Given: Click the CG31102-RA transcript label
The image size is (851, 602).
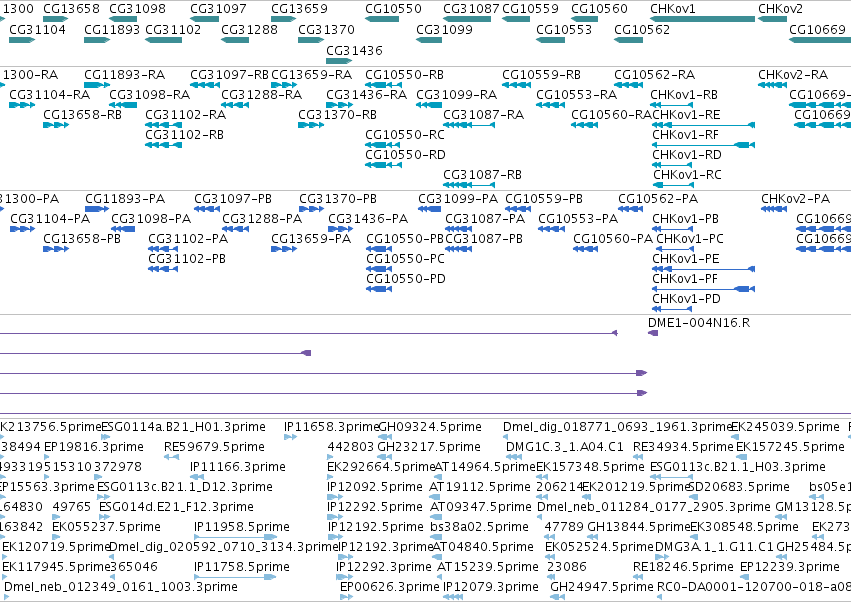Looking at the screenshot, I should pos(186,115).
